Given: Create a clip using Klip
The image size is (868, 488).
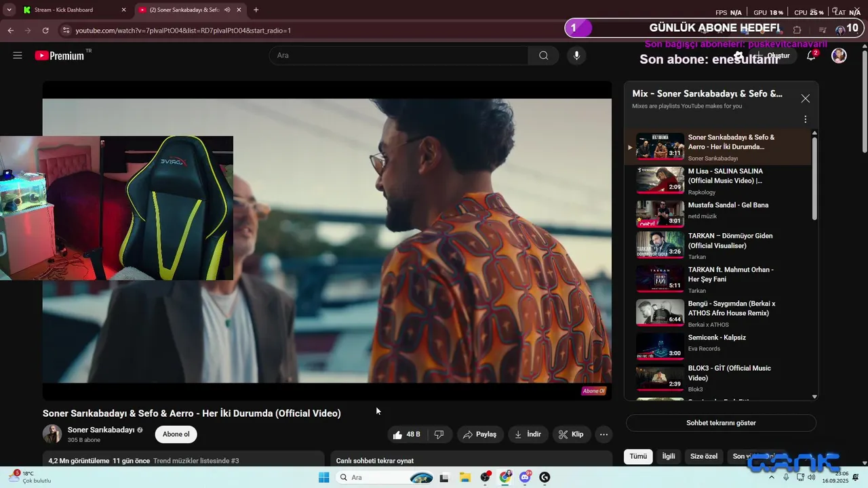Looking at the screenshot, I should [571, 434].
